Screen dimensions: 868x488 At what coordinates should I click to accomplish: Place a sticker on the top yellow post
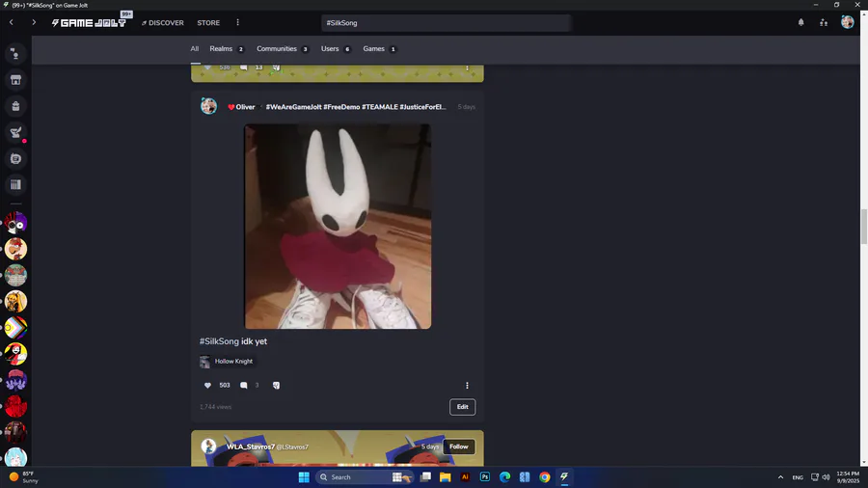[276, 68]
